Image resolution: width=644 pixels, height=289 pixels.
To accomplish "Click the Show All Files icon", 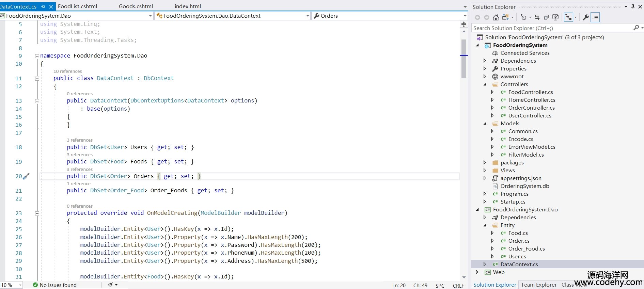I will tap(555, 17).
